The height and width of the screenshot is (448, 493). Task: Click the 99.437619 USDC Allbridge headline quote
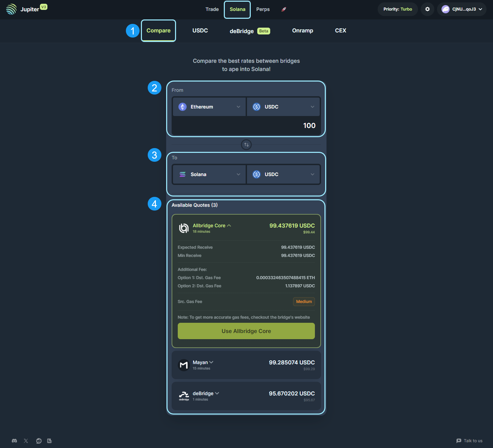(292, 226)
